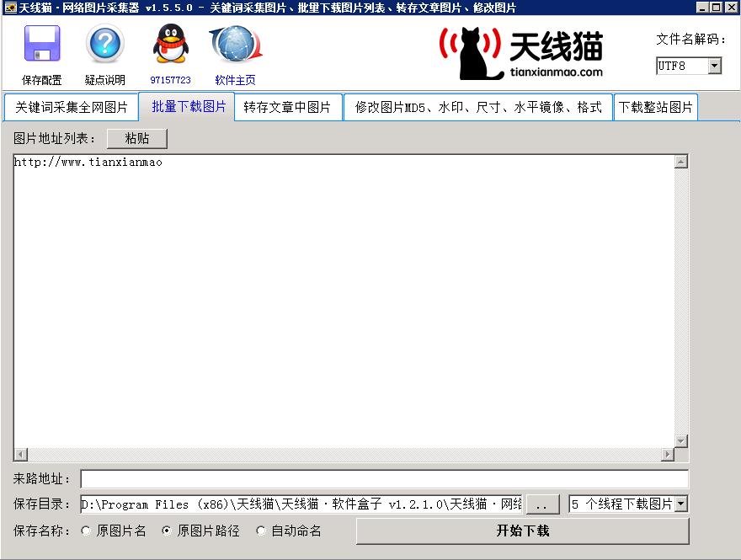Screen dimensions: 741x560
Task: Click inside the image URL list text area
Action: [x=344, y=301]
